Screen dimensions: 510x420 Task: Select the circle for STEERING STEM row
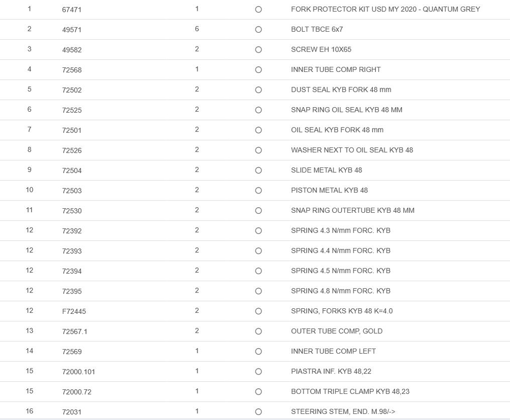(258, 412)
